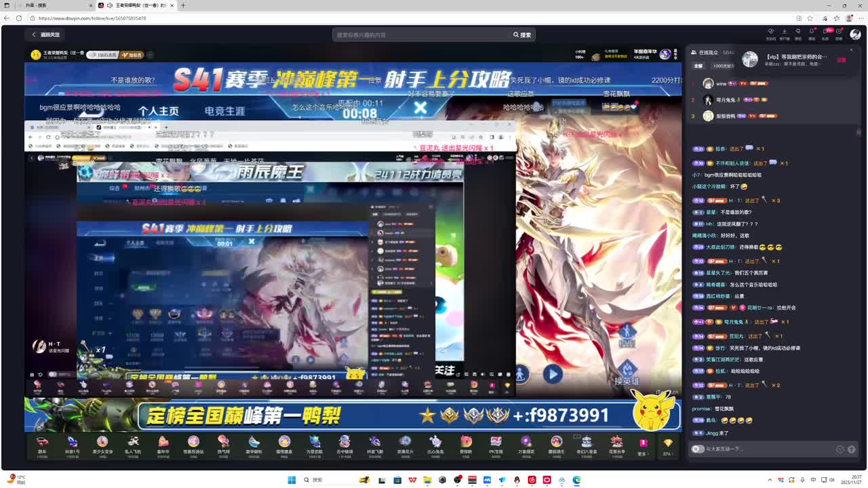
Task: Click the 搜索 button in Douyin search bar
Action: click(x=522, y=35)
